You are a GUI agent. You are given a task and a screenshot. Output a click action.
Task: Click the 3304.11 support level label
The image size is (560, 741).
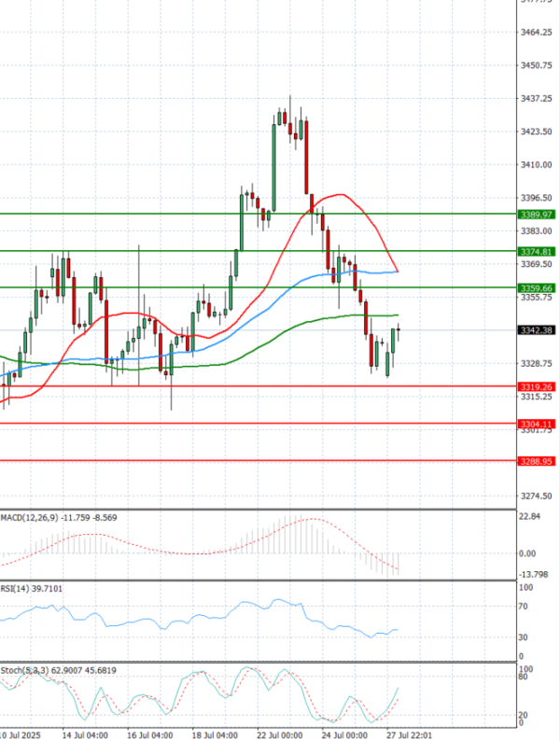click(537, 425)
